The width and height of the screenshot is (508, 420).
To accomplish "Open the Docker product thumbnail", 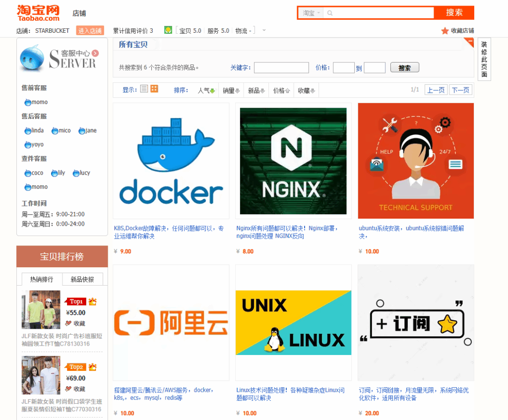I will point(171,161).
